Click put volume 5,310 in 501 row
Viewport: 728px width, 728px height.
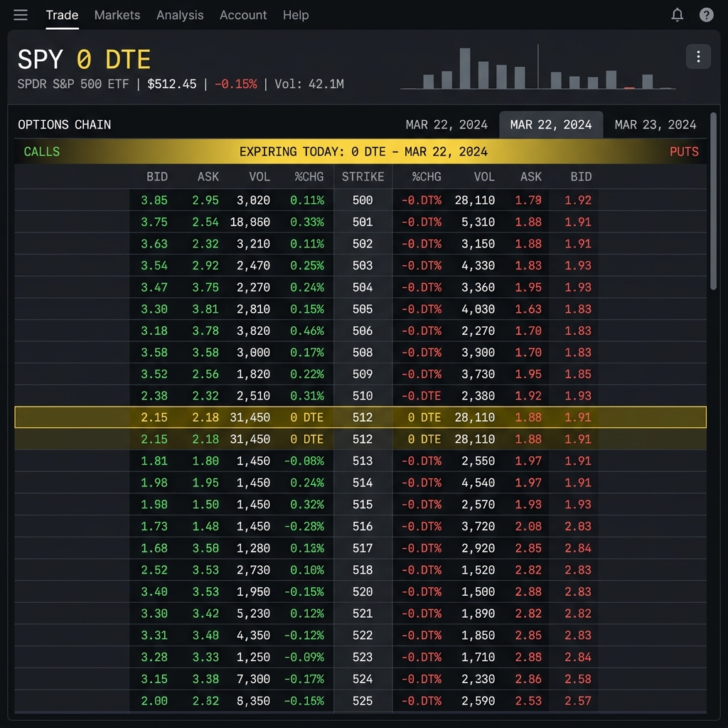[478, 222]
